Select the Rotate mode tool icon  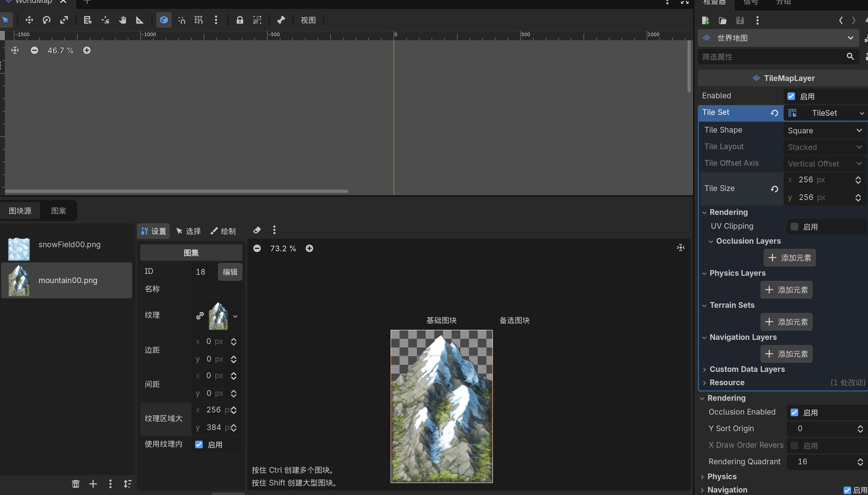pos(47,20)
